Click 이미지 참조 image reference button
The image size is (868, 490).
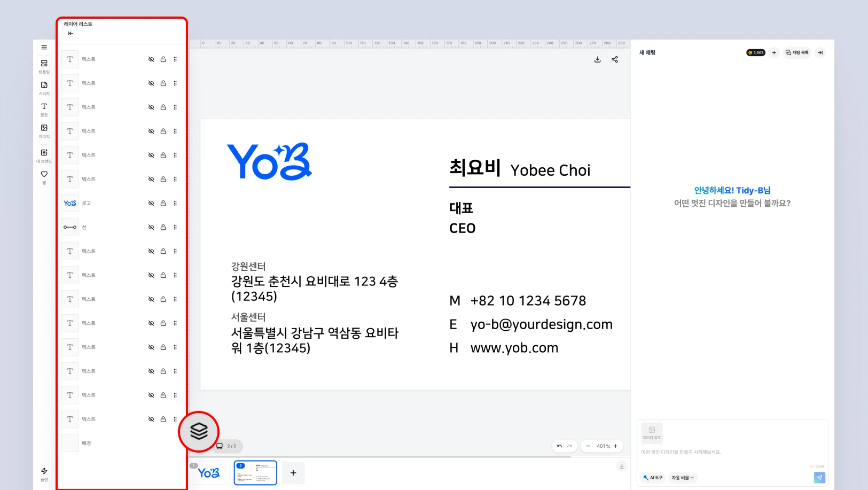pos(652,433)
